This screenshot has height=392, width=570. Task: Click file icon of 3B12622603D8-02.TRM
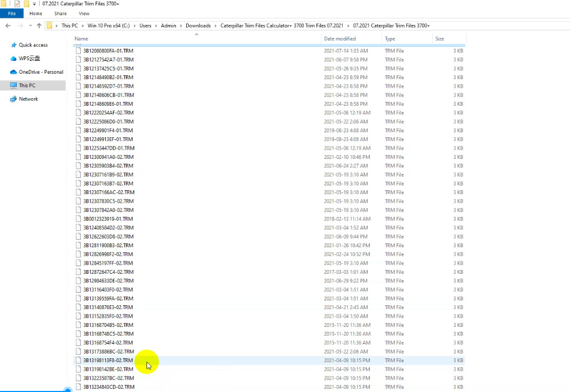[78, 236]
